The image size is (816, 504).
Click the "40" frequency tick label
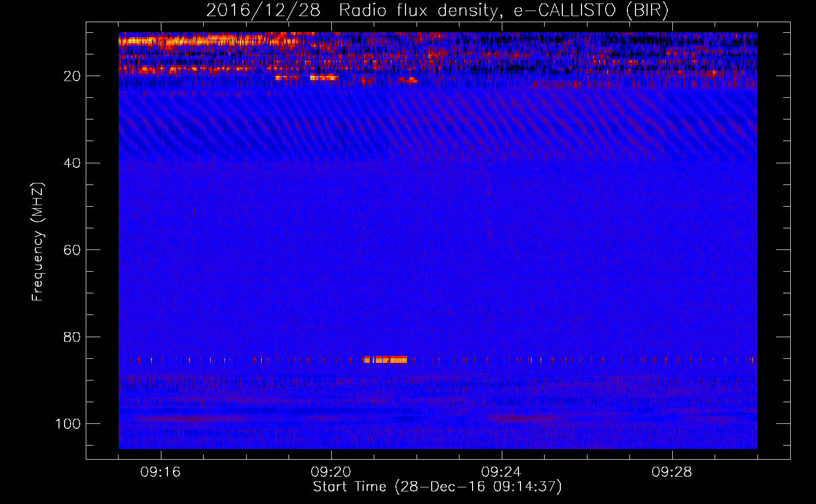pyautogui.click(x=73, y=163)
